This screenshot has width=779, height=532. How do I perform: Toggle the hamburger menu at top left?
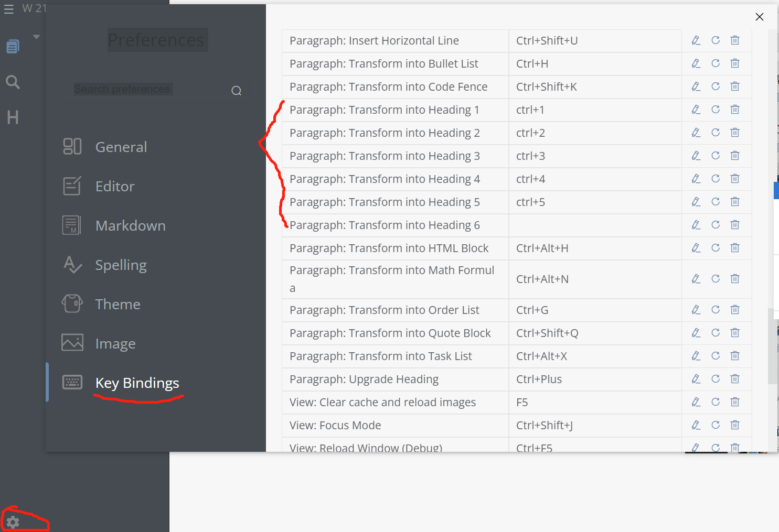point(9,9)
